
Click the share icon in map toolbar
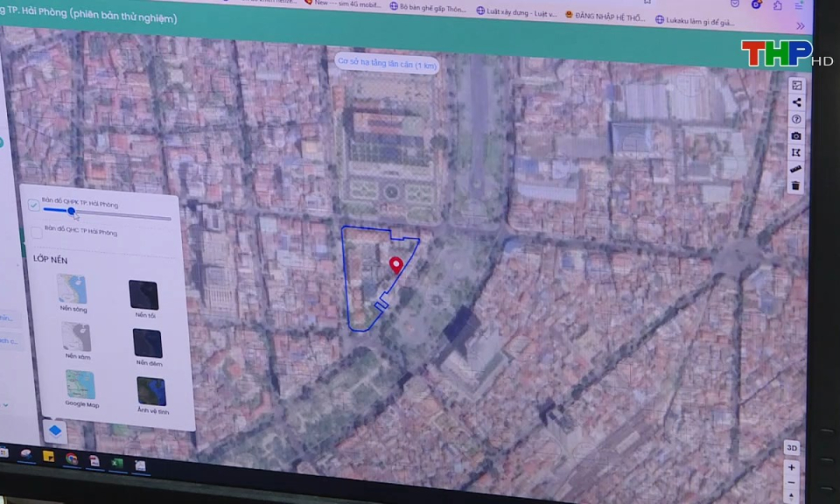click(x=796, y=102)
